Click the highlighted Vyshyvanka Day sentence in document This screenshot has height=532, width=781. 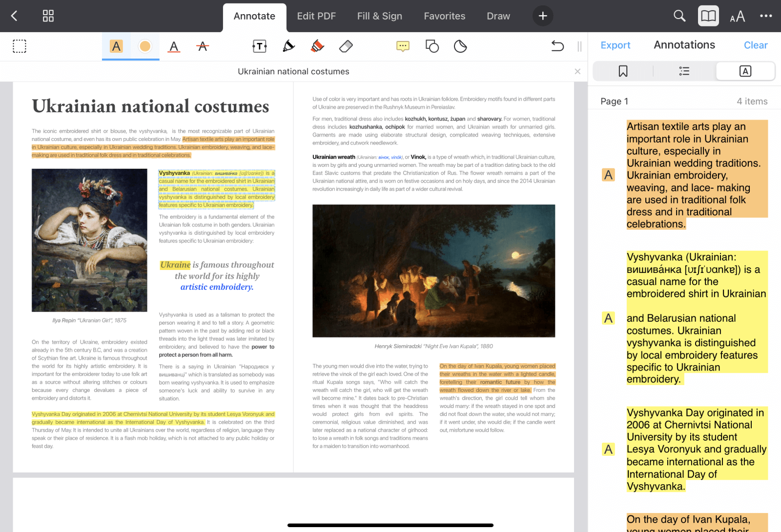[x=153, y=418]
